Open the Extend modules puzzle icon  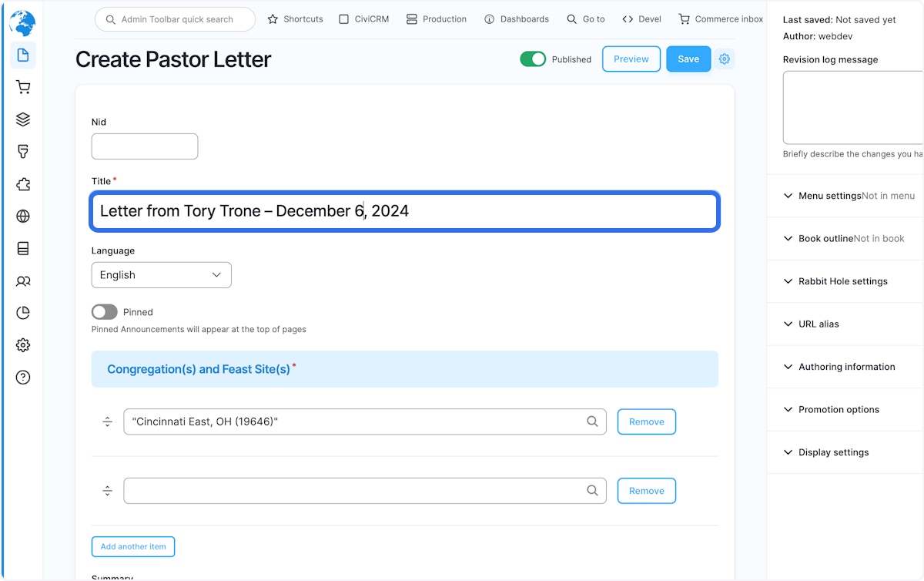point(23,184)
